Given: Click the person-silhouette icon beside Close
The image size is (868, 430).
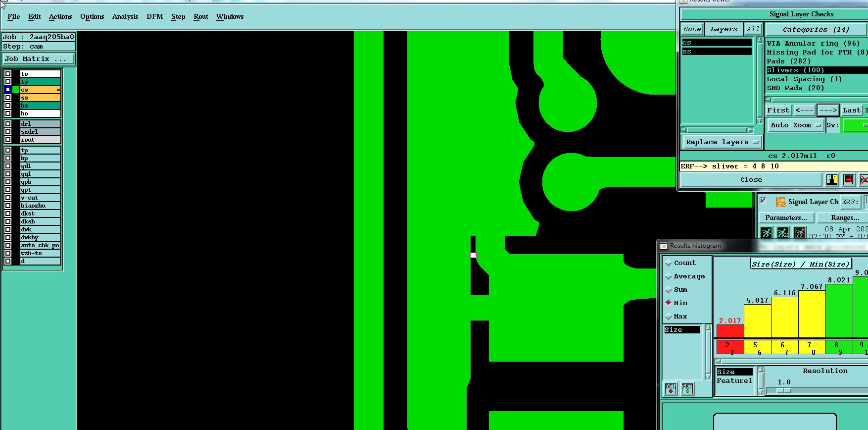Looking at the screenshot, I should tap(832, 180).
